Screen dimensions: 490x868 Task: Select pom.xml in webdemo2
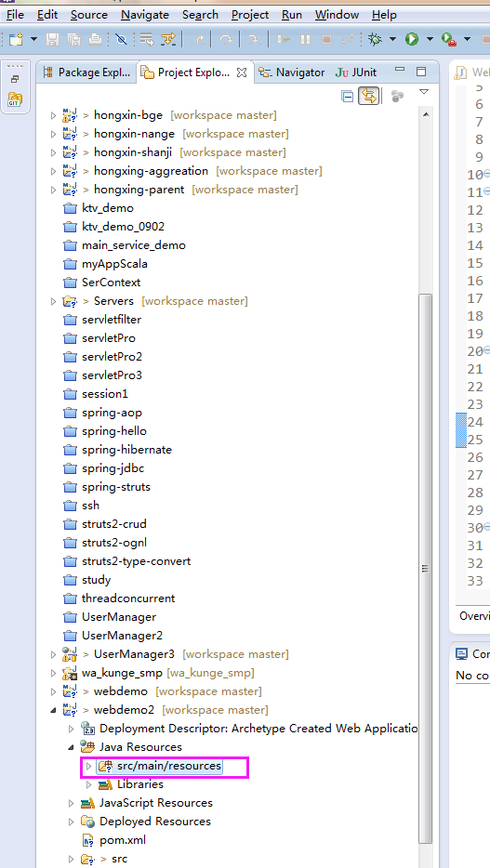click(123, 840)
